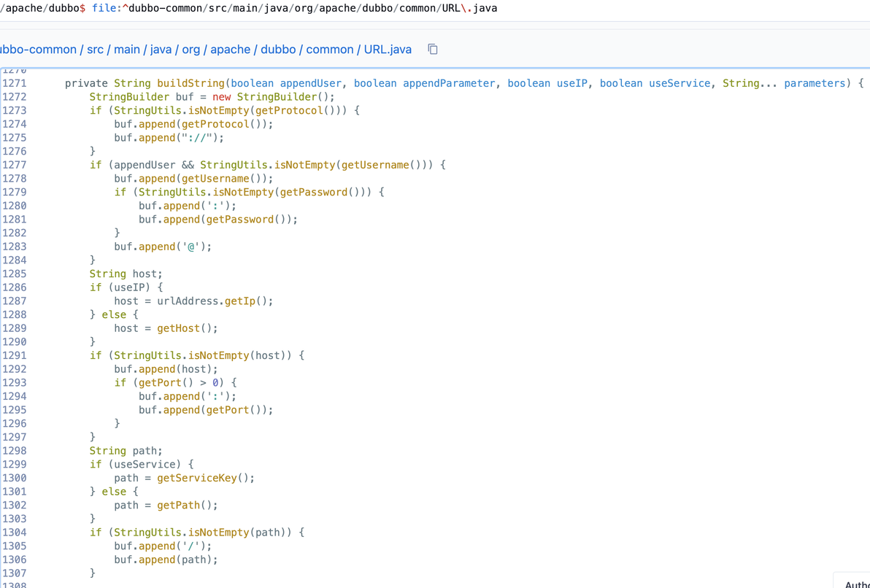870x588 pixels.
Task: Select line number 1277
Action: point(14,165)
